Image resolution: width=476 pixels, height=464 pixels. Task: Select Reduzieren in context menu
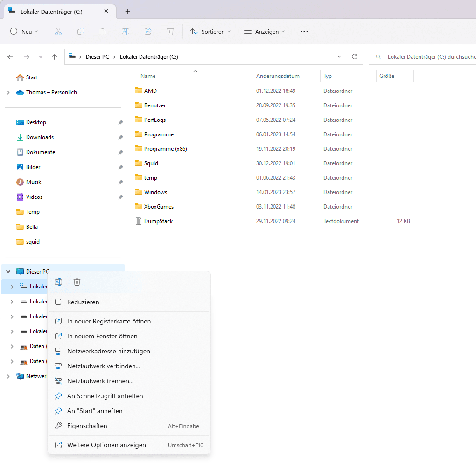tap(129, 302)
